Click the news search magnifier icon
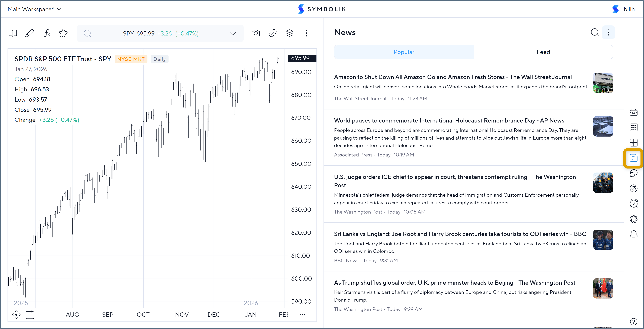This screenshot has width=644, height=329. [x=595, y=32]
